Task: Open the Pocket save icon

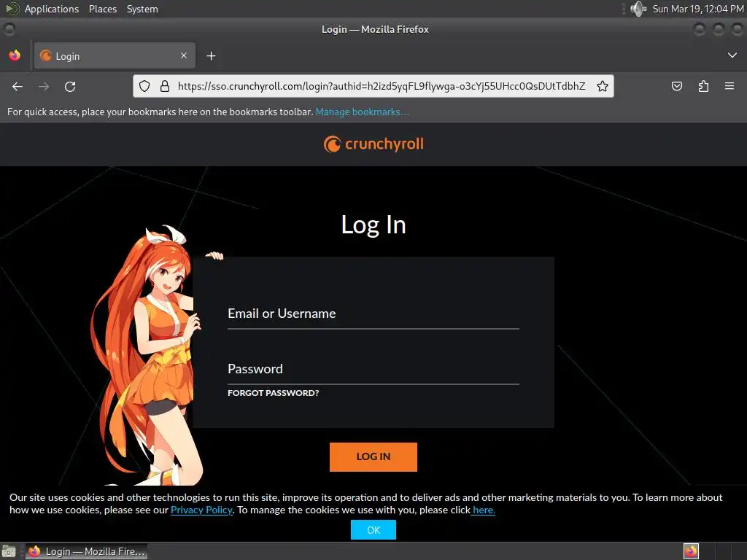Action: point(676,86)
